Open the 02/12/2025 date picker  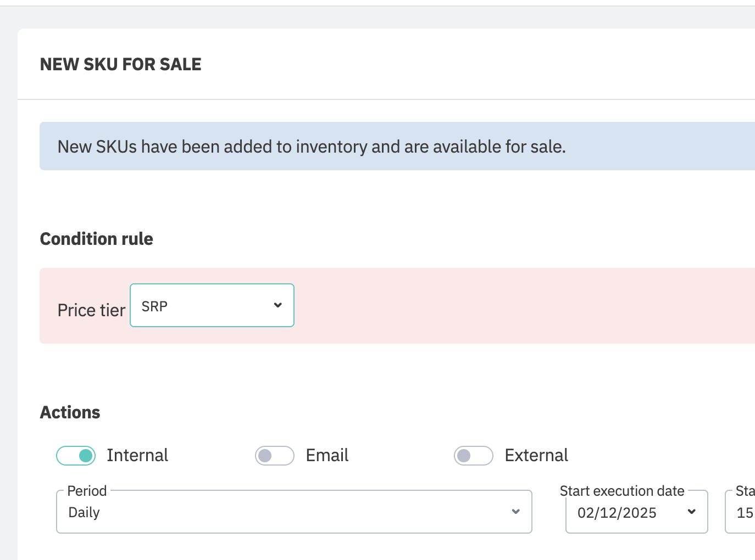626,513
